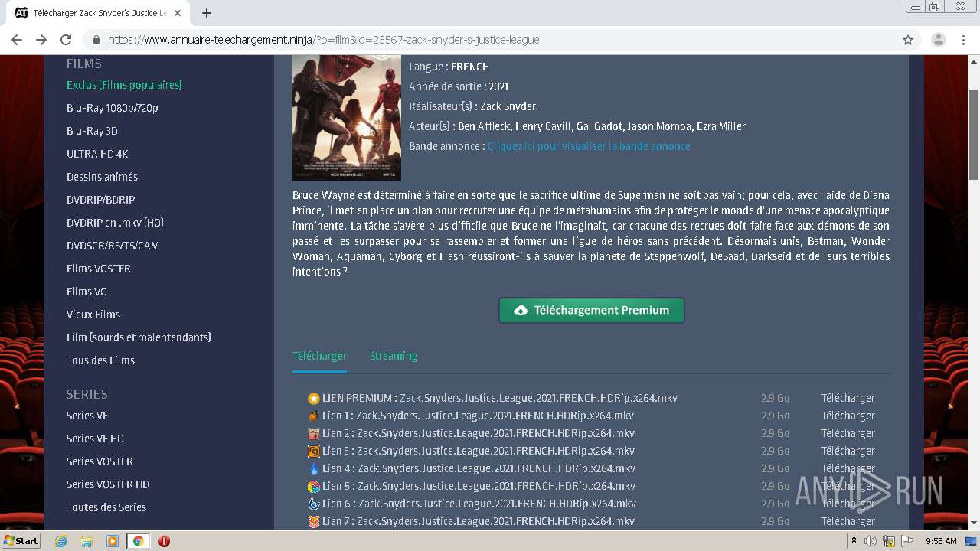Open Internet Explorer from the taskbar

pos(60,541)
